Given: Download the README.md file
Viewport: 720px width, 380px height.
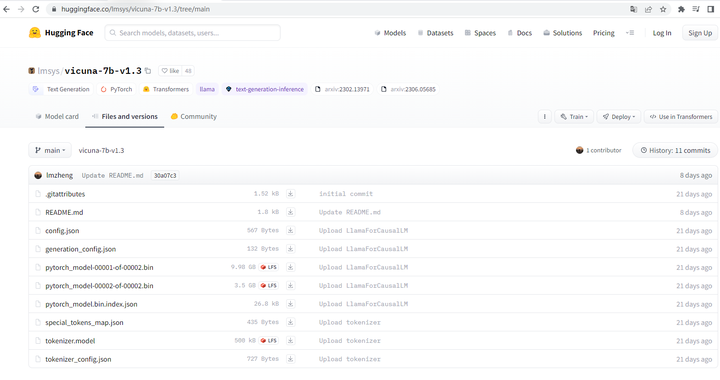Looking at the screenshot, I should (x=290, y=212).
